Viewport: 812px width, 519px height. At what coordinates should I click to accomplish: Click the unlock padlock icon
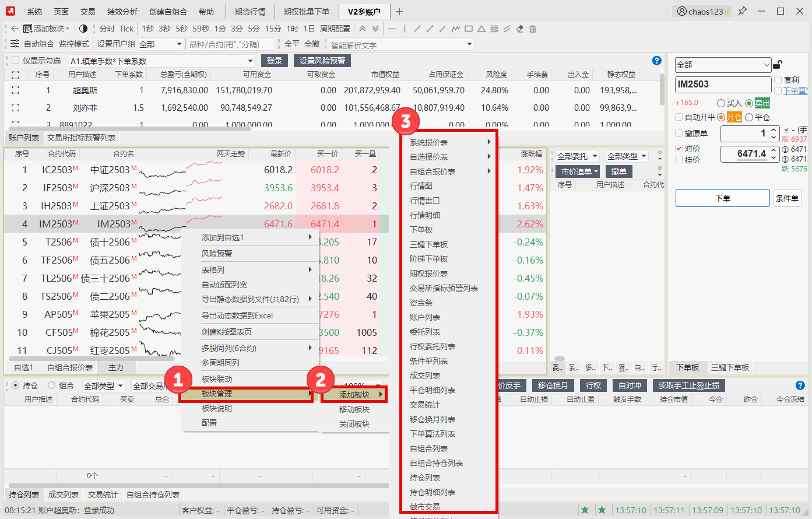(x=778, y=64)
